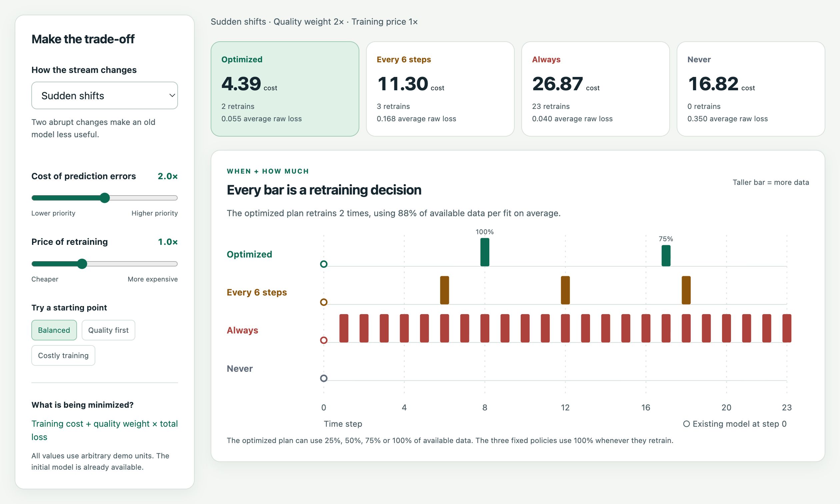Open the Every 6 steps cost card
Screen dimensions: 840x504
click(x=440, y=89)
